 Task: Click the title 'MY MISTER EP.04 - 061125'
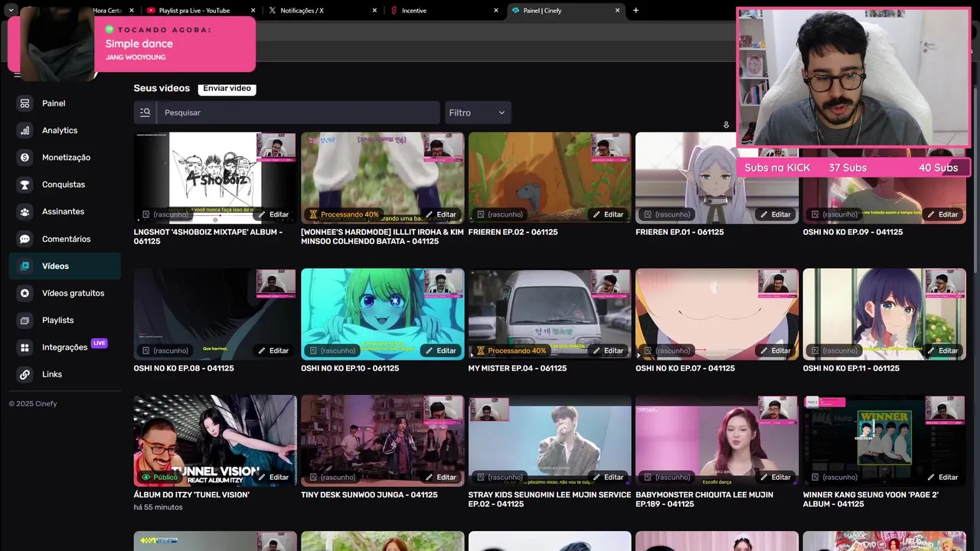(518, 368)
